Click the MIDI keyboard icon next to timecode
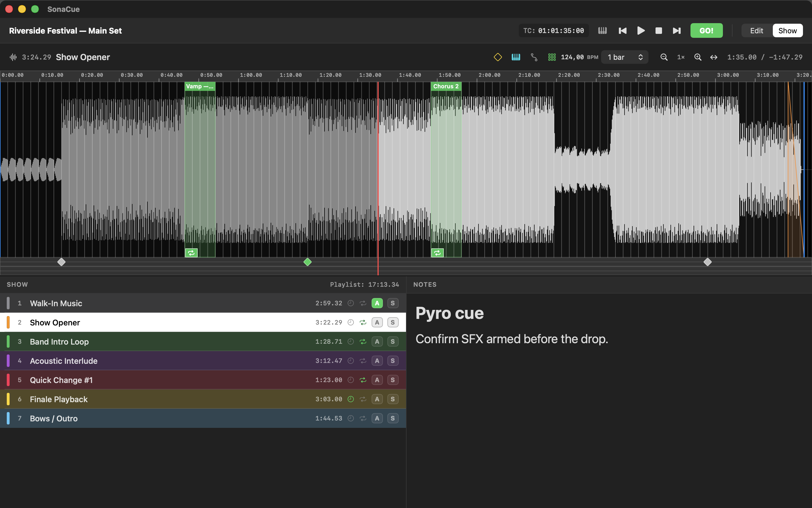Image resolution: width=812 pixels, height=508 pixels. click(602, 30)
